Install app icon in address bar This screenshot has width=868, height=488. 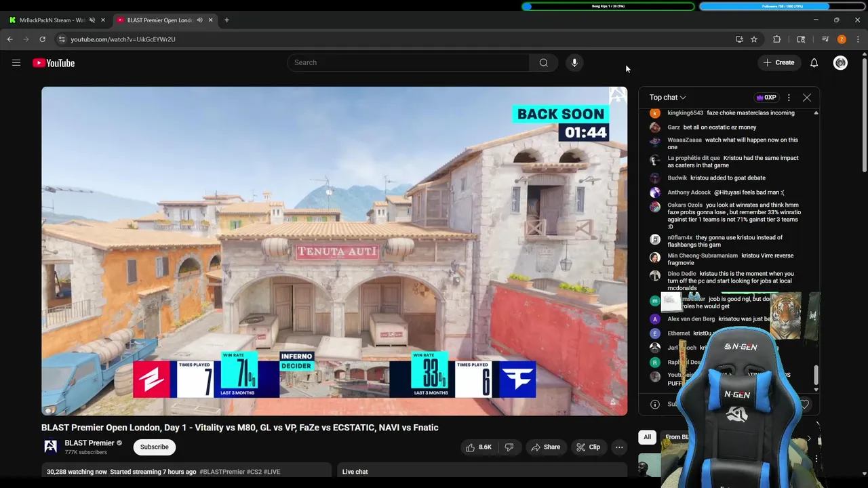(739, 39)
